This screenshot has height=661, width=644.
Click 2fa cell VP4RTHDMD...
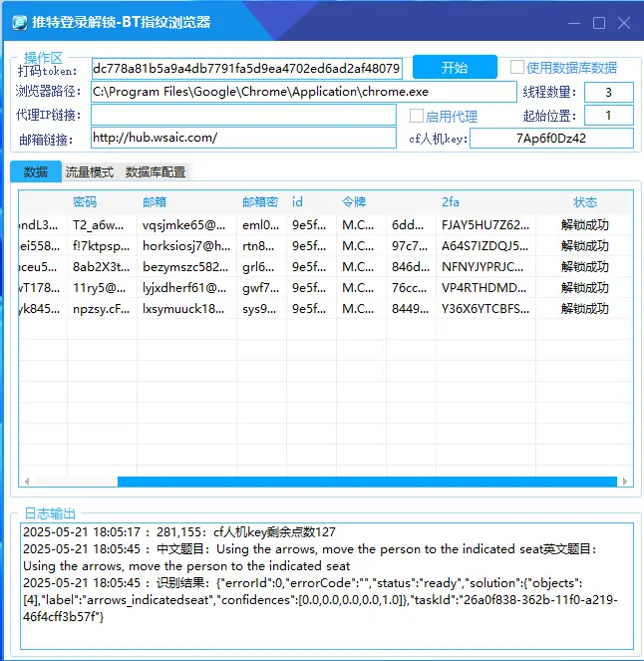(x=485, y=288)
